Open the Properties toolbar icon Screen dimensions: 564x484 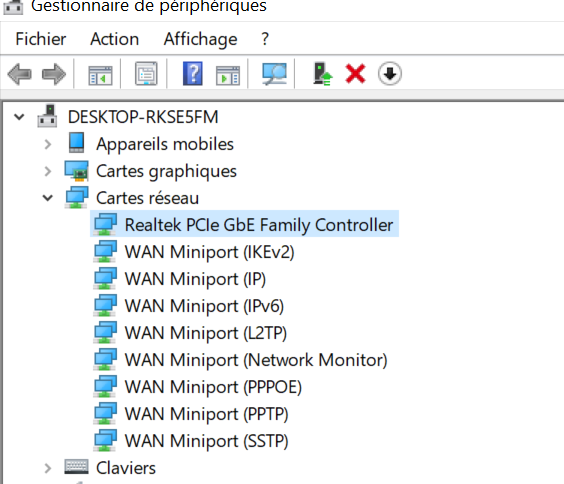coord(146,74)
